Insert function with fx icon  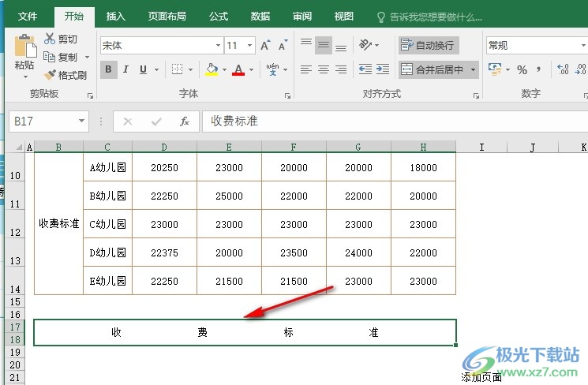coord(185,121)
